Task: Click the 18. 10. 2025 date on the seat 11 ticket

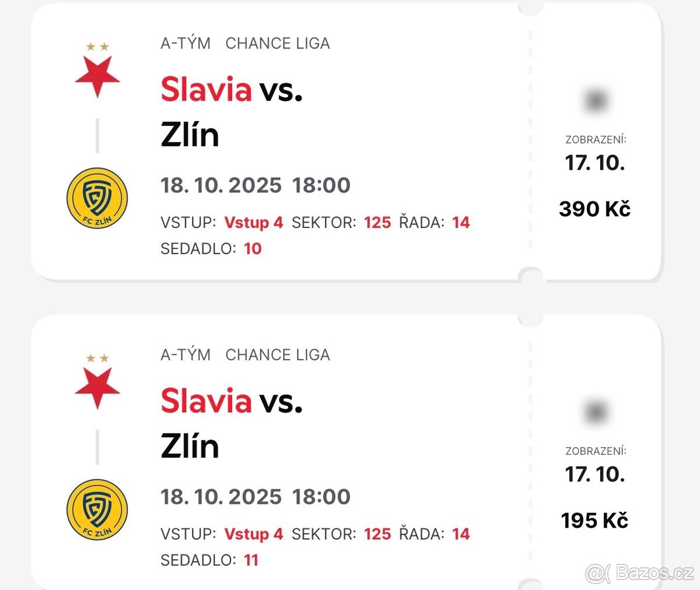Action: (x=221, y=497)
